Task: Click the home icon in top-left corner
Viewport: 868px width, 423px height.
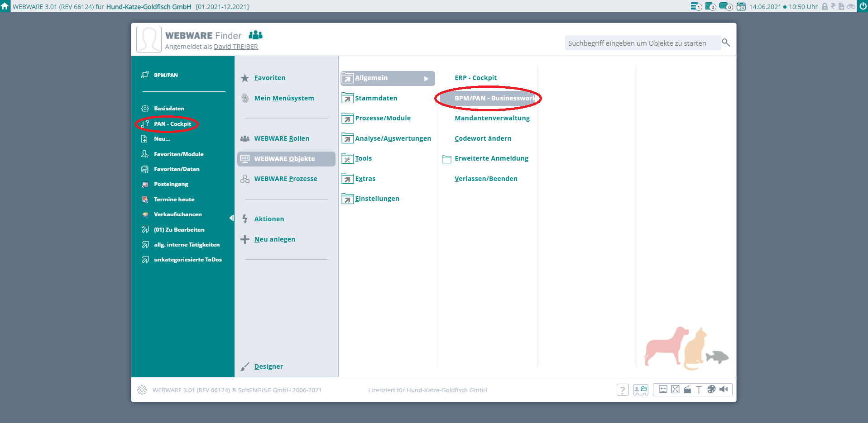Action: point(5,6)
